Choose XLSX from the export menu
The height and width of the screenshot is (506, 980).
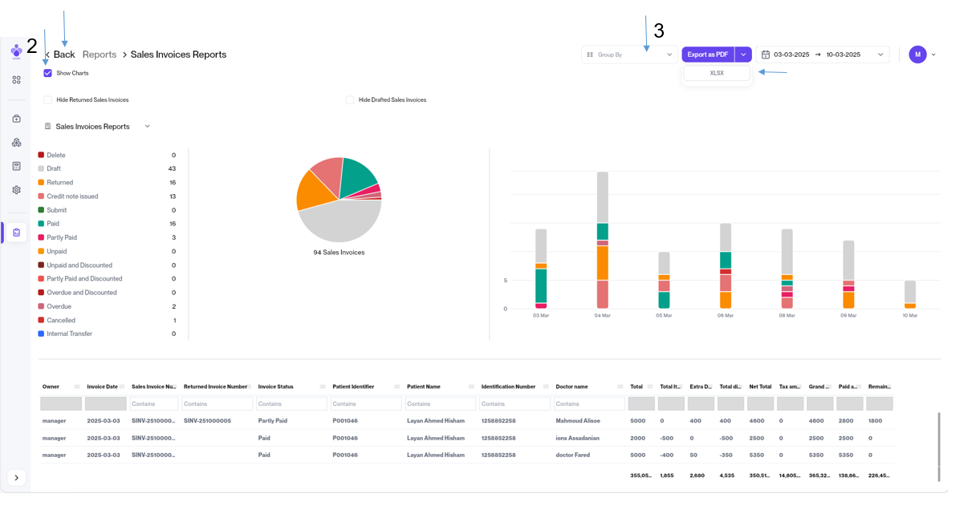click(x=717, y=73)
